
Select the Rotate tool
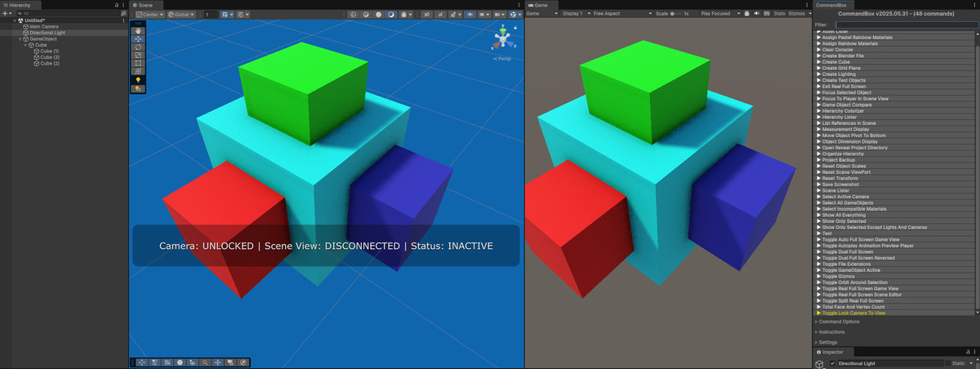tap(138, 47)
